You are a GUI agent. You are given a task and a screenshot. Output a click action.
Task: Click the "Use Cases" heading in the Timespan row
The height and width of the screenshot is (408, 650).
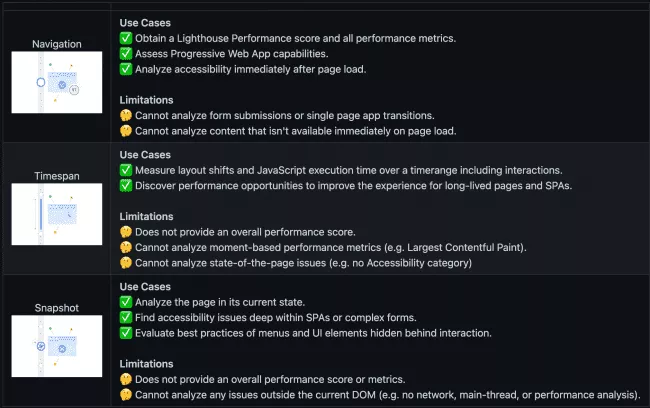[x=145, y=155]
